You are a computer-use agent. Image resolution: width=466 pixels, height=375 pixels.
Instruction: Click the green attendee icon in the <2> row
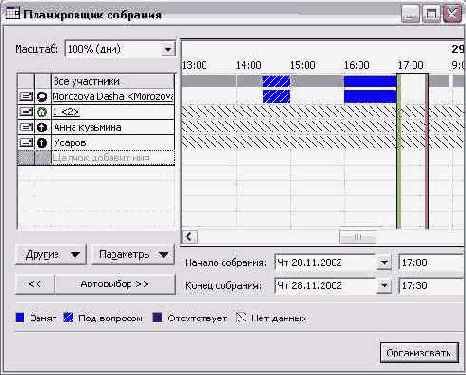point(42,112)
